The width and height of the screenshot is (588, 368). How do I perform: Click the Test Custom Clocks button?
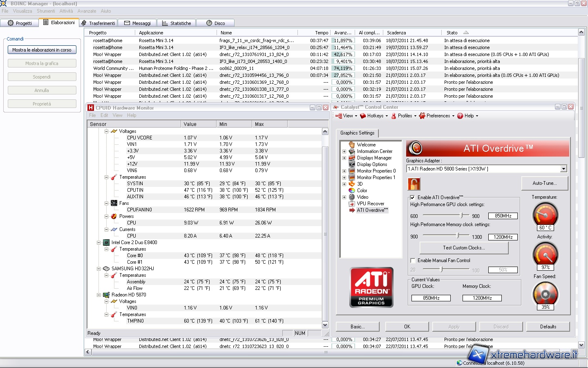(464, 248)
